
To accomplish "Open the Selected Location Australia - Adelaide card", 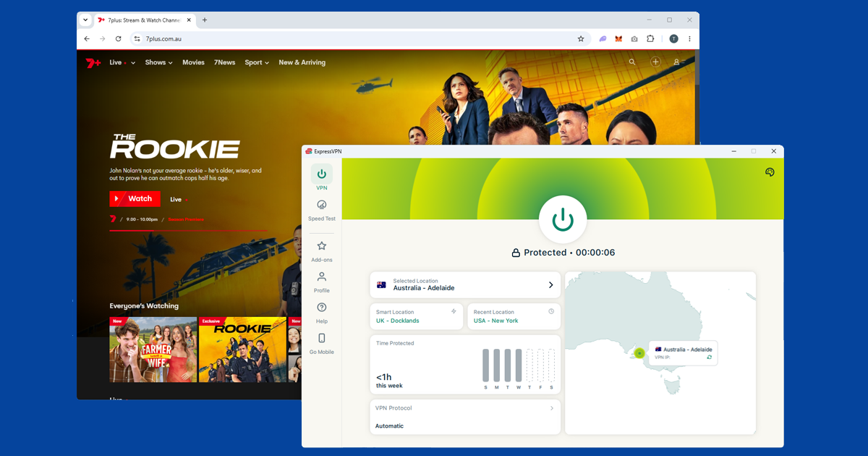I will pos(465,285).
